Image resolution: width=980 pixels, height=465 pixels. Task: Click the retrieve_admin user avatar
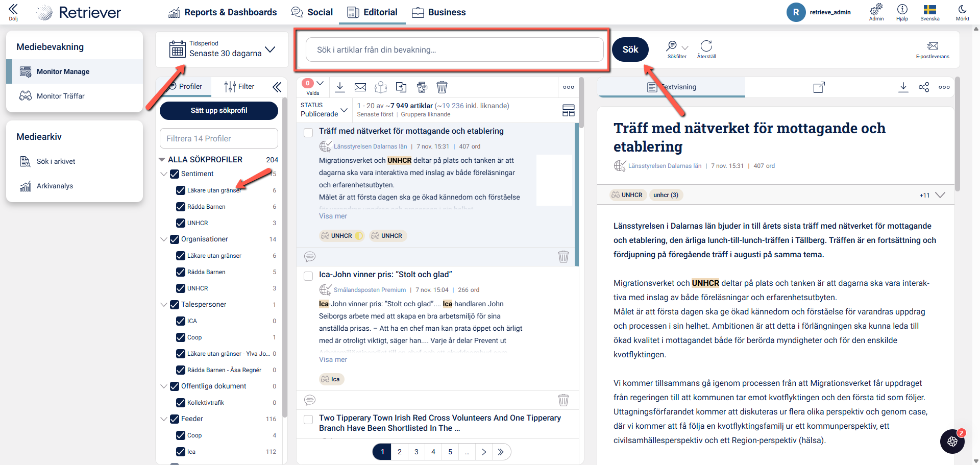pyautogui.click(x=796, y=12)
